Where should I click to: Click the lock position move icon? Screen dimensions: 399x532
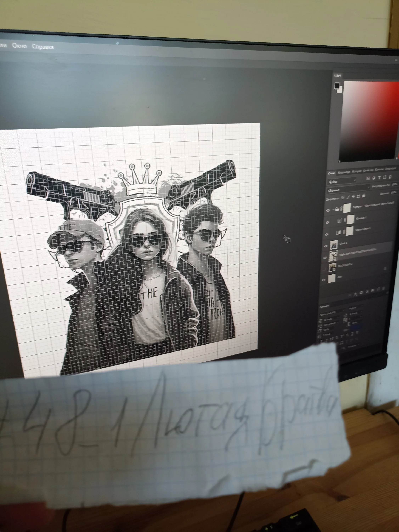[x=353, y=196]
